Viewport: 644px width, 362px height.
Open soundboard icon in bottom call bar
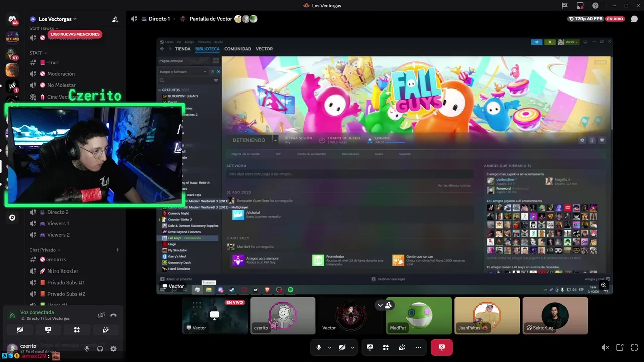[x=402, y=347]
